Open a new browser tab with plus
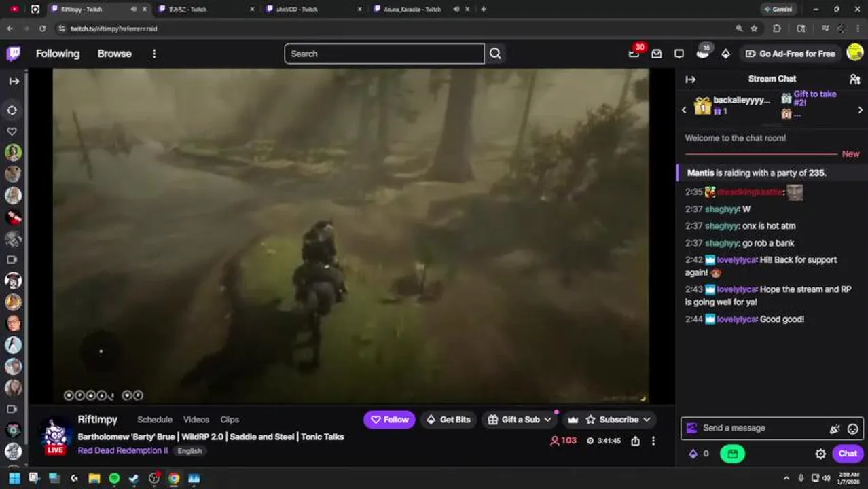 click(x=483, y=10)
